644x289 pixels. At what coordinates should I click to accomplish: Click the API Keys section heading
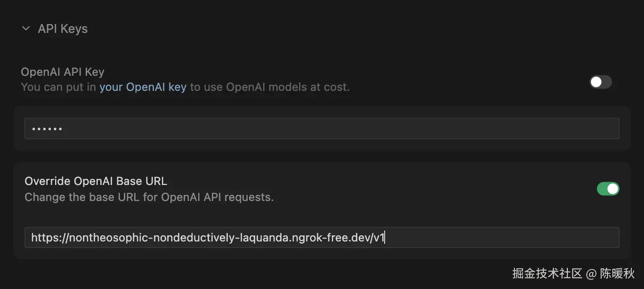[63, 29]
